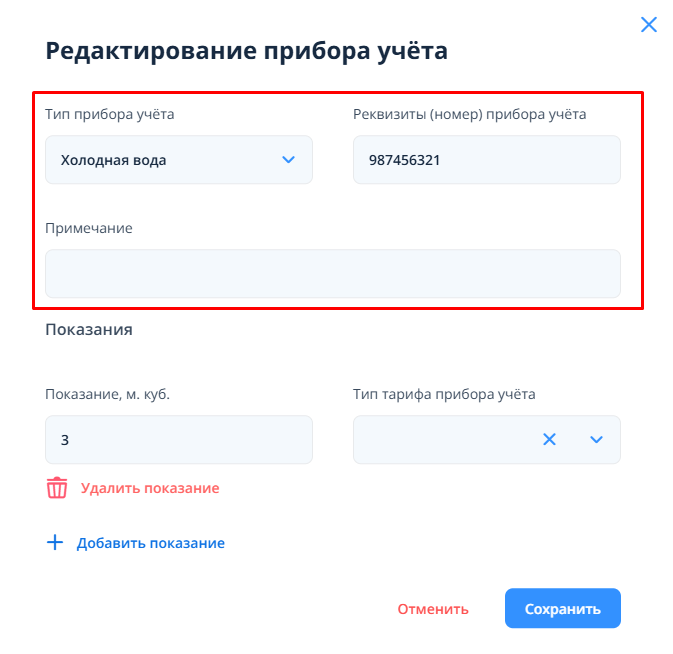Click the red trash can icon
This screenshot has height=654, width=673.
coord(57,488)
